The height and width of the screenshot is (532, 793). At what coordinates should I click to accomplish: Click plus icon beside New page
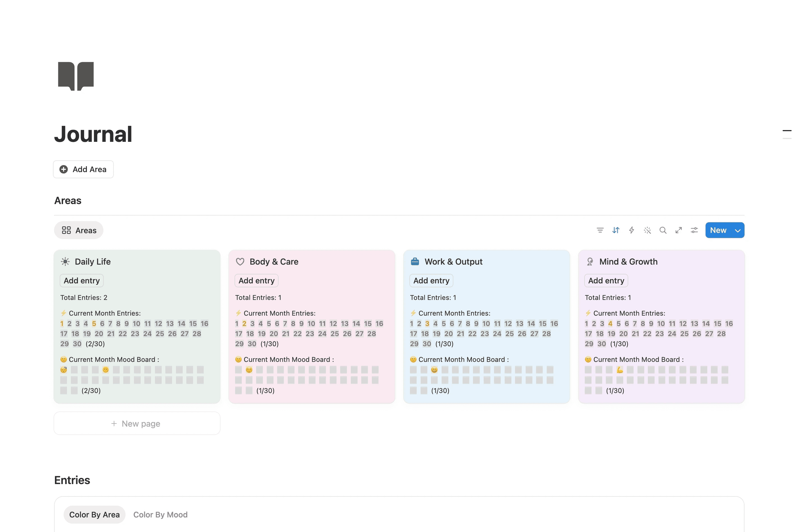(114, 424)
